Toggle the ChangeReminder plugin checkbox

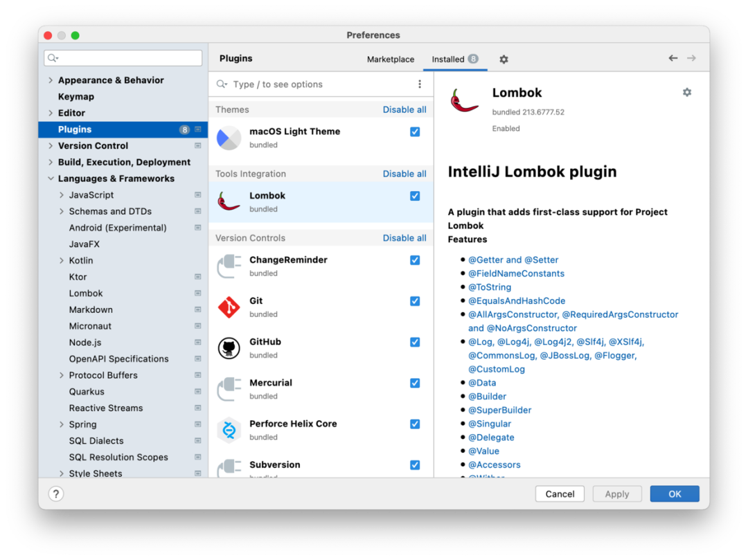415,260
